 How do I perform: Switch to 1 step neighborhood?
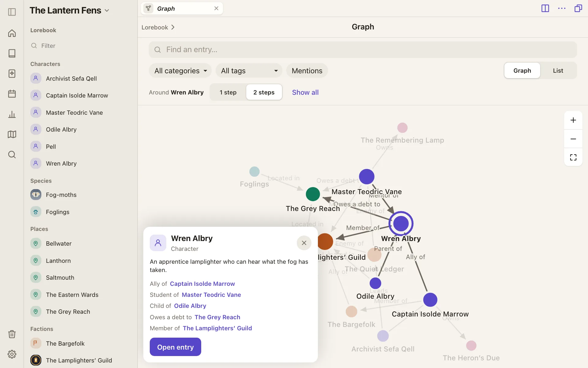coord(228,92)
